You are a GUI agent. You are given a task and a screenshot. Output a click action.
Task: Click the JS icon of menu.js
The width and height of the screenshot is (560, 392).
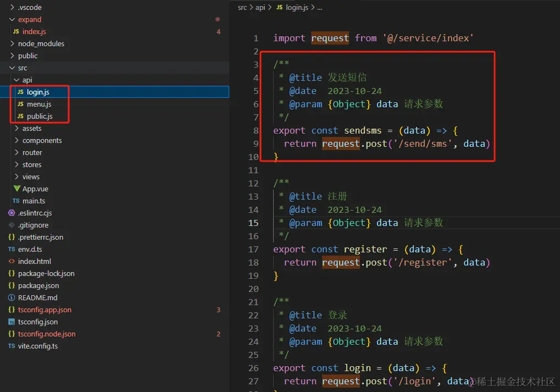click(20, 104)
